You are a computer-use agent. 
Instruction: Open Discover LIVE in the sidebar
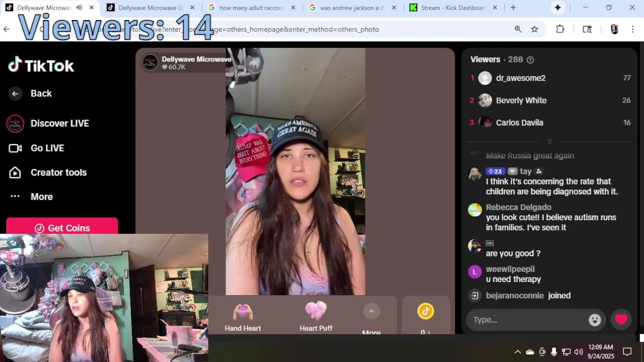point(59,123)
